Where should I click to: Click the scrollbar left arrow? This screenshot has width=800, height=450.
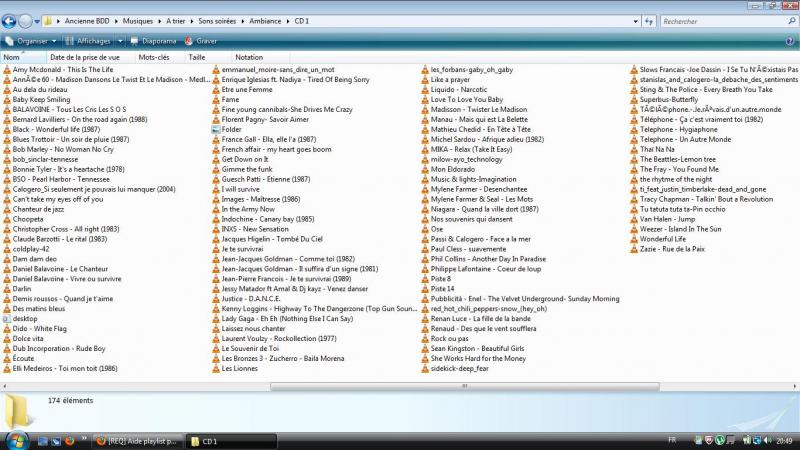point(5,386)
